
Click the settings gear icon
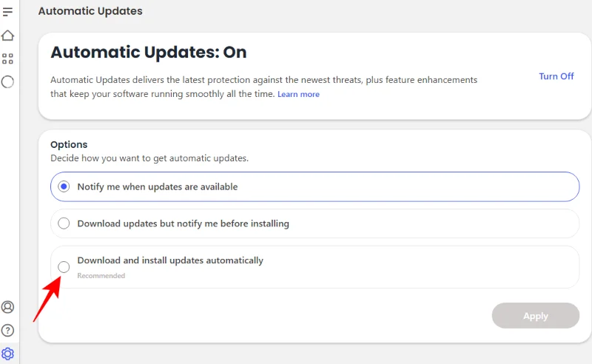(x=8, y=353)
